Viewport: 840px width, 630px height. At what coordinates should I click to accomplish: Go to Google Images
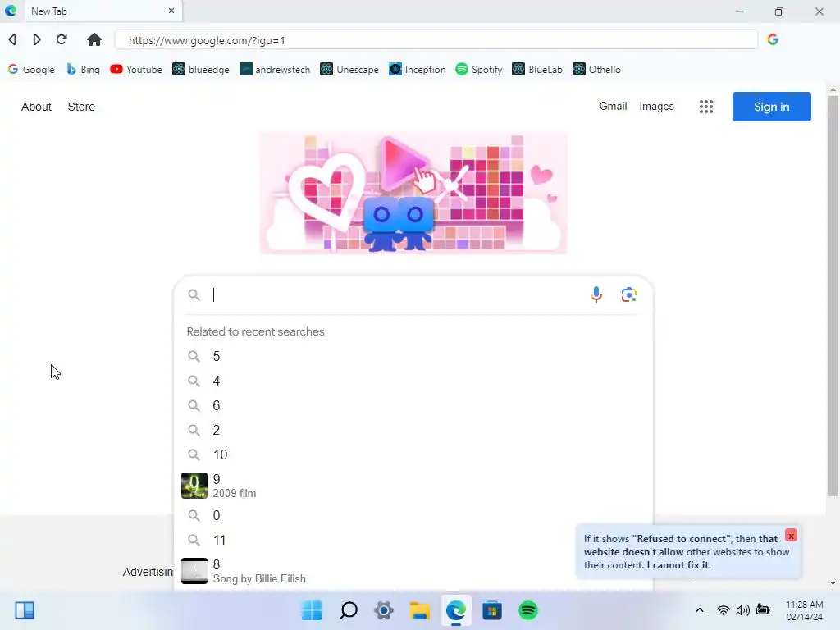pos(656,106)
